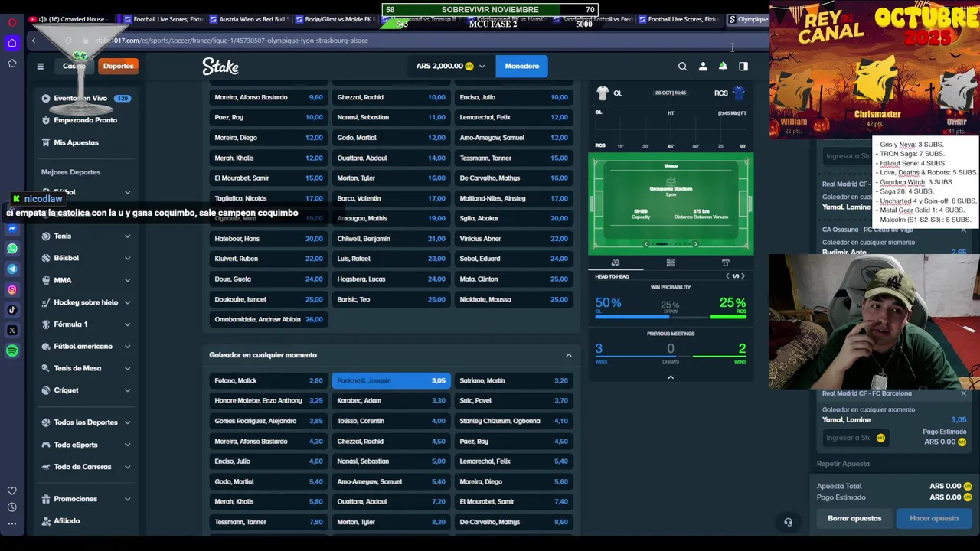This screenshot has width=980, height=551.
Task: Click the Stake logo
Action: [x=220, y=67]
